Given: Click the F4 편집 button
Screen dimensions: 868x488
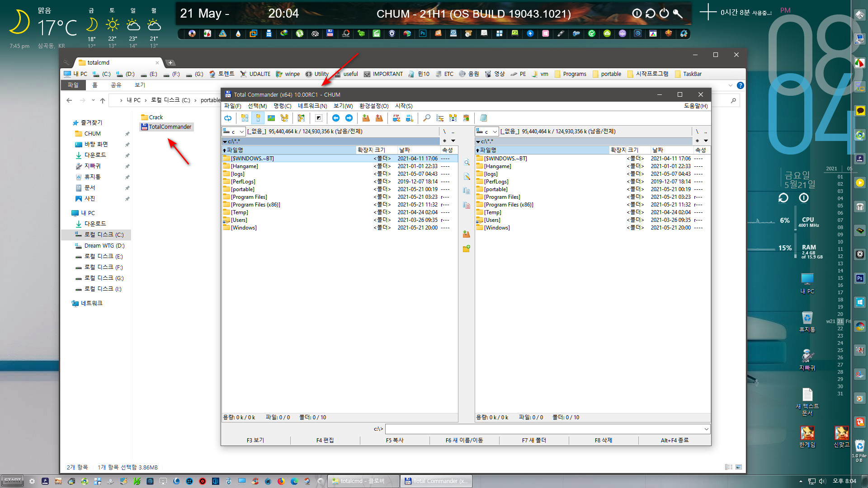Looking at the screenshot, I should pyautogui.click(x=325, y=440).
